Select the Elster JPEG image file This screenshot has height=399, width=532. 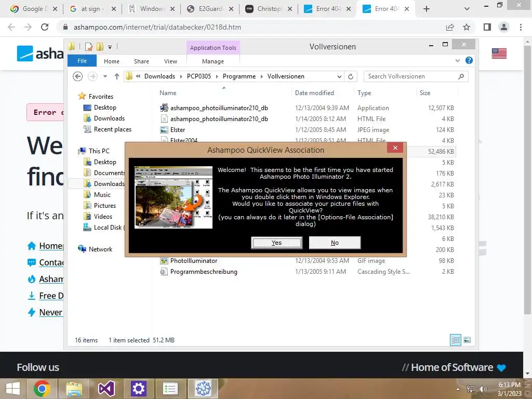coord(178,129)
